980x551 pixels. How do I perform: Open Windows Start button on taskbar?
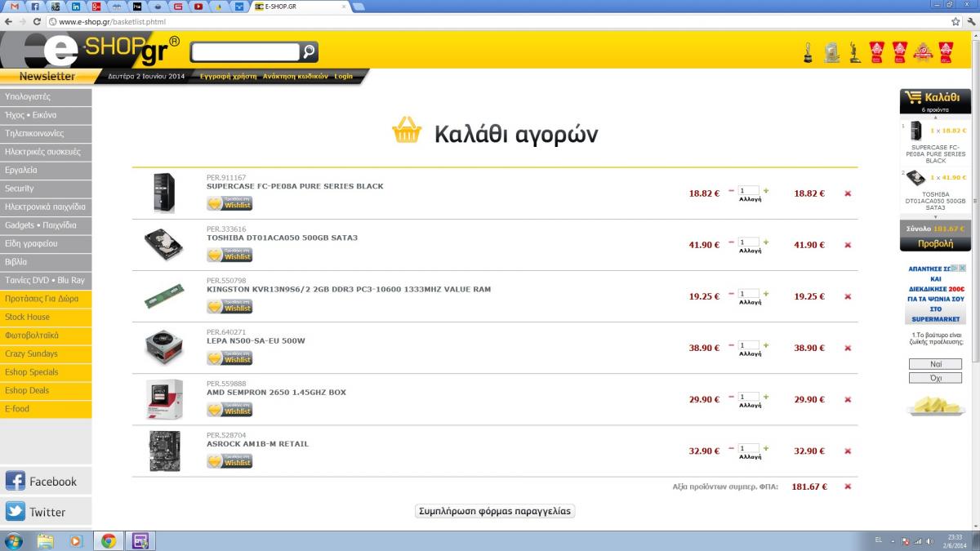14,540
